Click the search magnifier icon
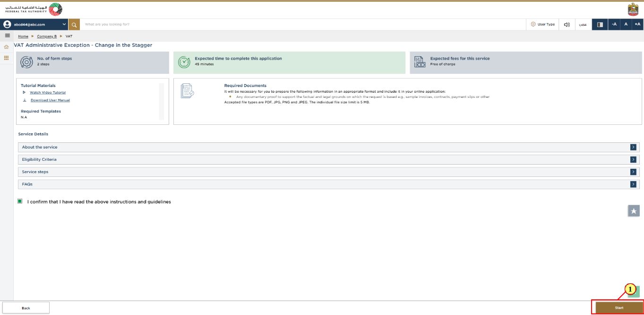 74,24
